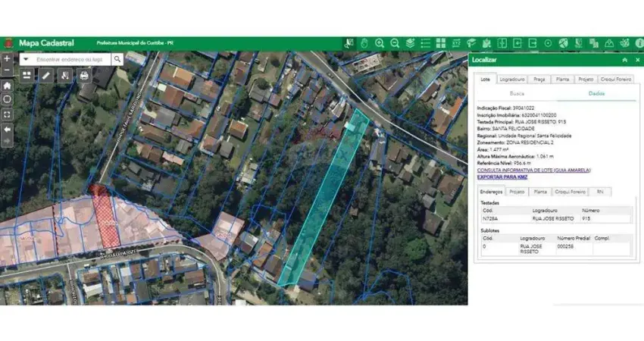The image size is (644, 341).
Task: Switch to the Logradouro tab
Action: 512,79
